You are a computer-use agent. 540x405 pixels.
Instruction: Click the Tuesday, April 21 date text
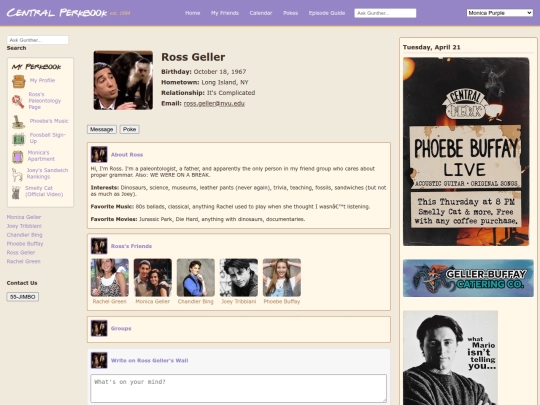click(x=432, y=47)
